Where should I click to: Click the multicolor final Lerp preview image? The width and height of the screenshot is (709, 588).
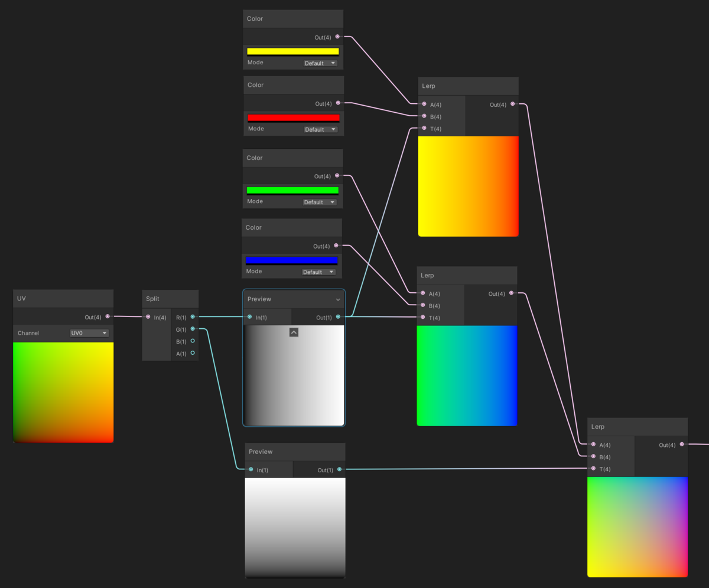pyautogui.click(x=638, y=527)
